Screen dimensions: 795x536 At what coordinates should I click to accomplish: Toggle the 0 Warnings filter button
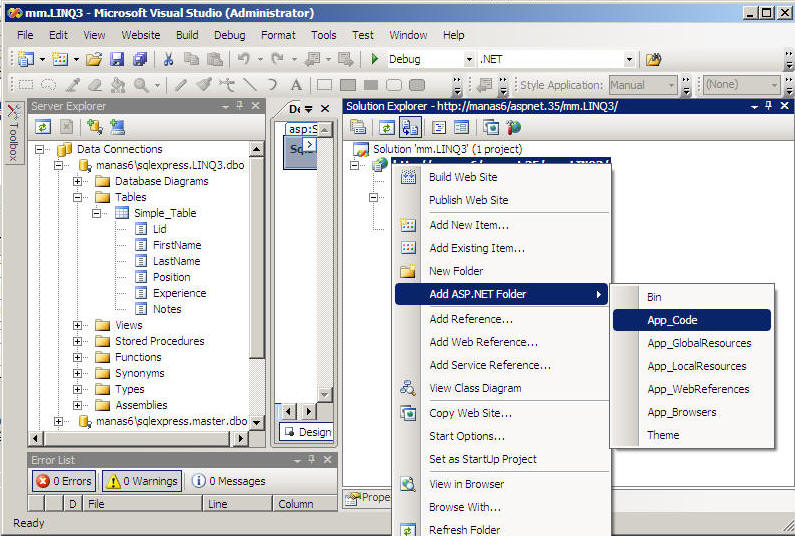pos(141,481)
